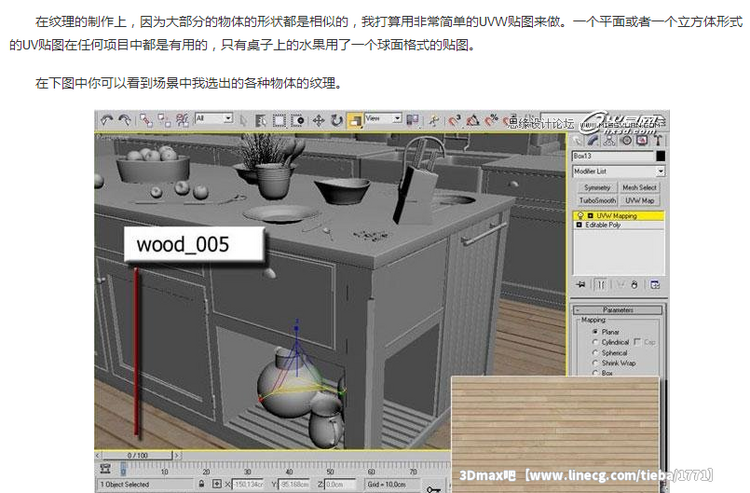This screenshot has height=493, width=750.
Task: Click the object color swatch beside Box13
Action: 660,156
